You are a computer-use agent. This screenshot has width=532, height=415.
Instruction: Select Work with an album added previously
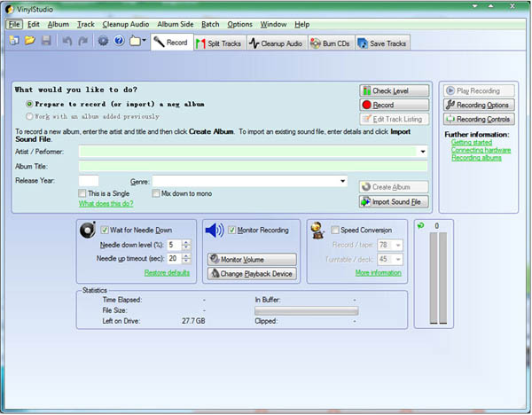point(29,116)
